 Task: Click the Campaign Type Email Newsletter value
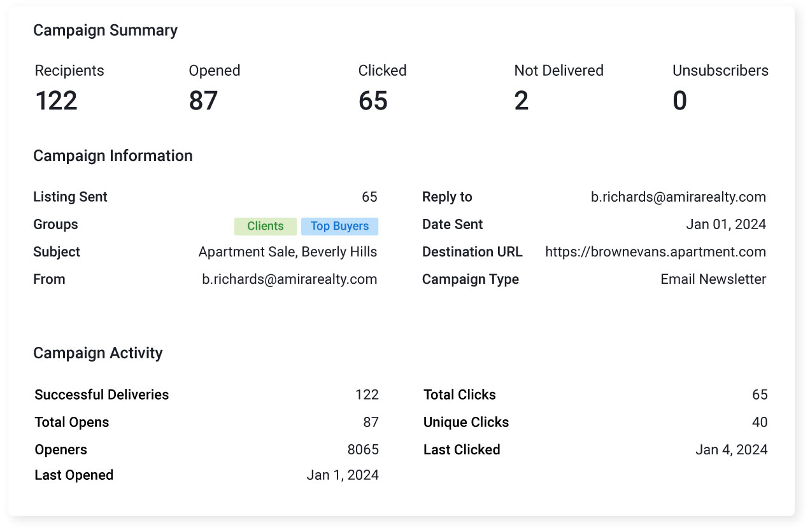(x=713, y=279)
